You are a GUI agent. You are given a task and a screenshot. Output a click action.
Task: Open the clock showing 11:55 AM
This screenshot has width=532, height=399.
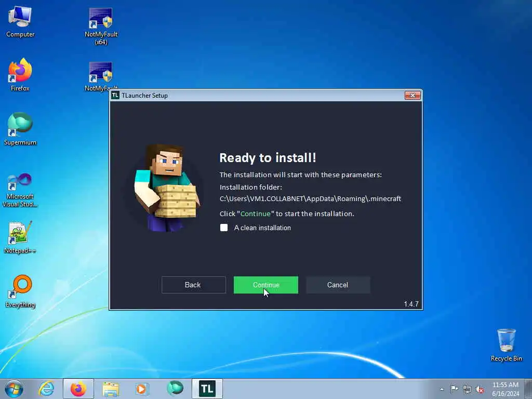coord(505,389)
